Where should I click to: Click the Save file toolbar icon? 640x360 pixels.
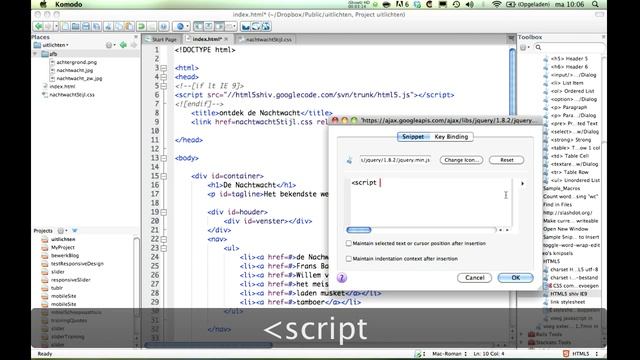point(86,27)
